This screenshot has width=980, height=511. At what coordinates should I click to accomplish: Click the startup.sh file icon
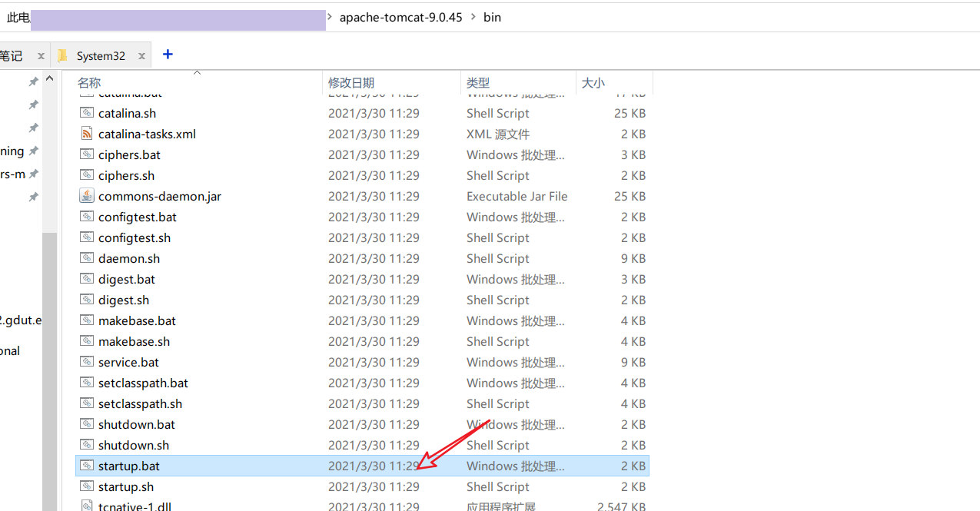tap(87, 486)
